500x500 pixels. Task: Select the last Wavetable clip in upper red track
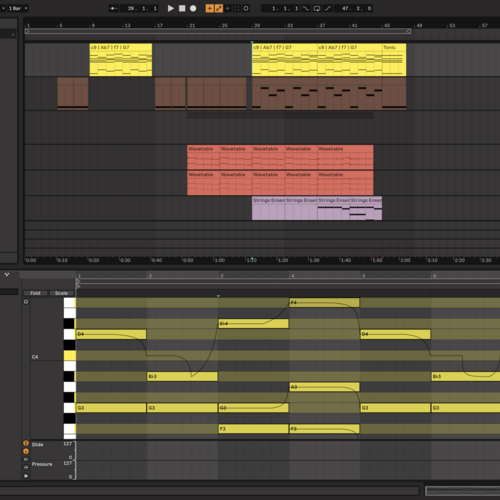[345, 157]
